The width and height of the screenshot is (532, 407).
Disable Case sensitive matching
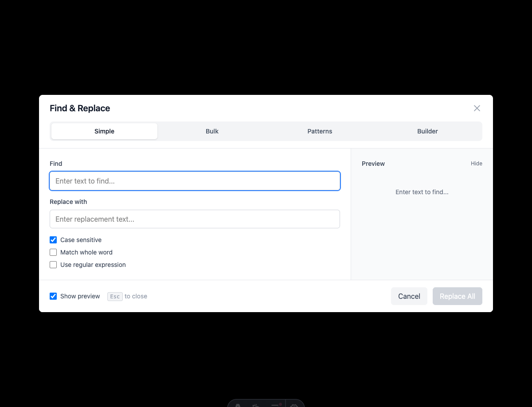click(53, 239)
